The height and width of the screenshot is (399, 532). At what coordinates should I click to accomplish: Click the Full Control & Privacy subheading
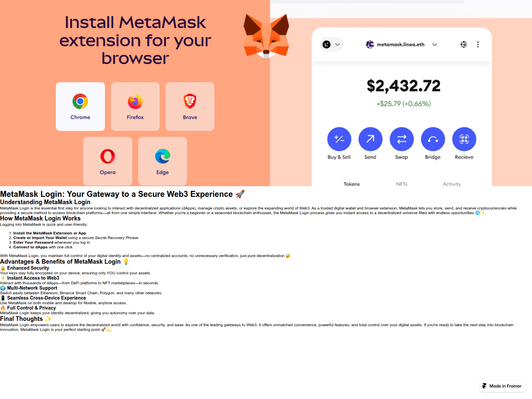point(28,308)
